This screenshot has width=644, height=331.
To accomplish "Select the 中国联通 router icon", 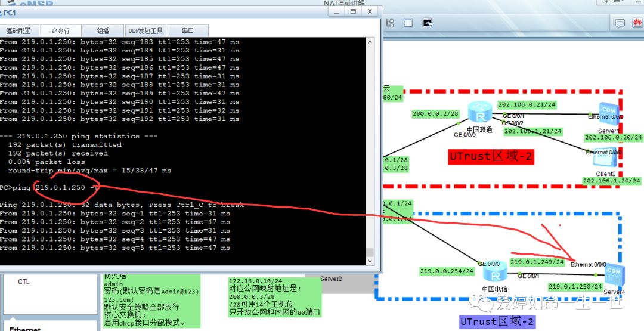I will coord(479,112).
